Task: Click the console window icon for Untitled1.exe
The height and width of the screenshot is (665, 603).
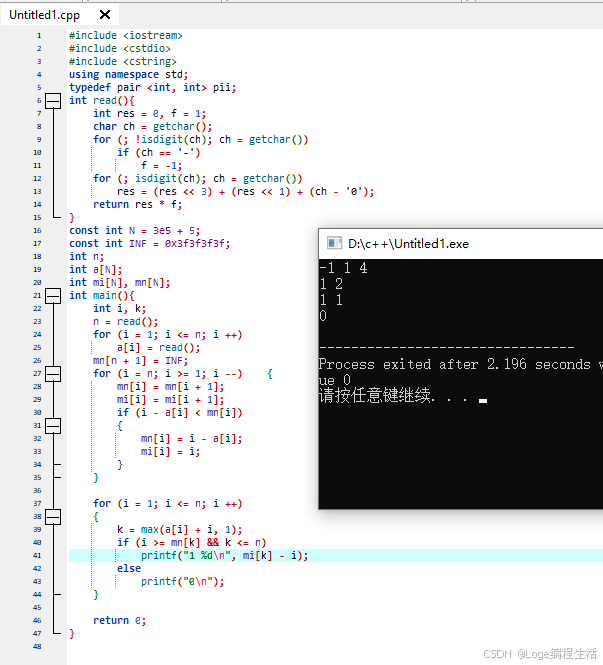Action: point(334,243)
